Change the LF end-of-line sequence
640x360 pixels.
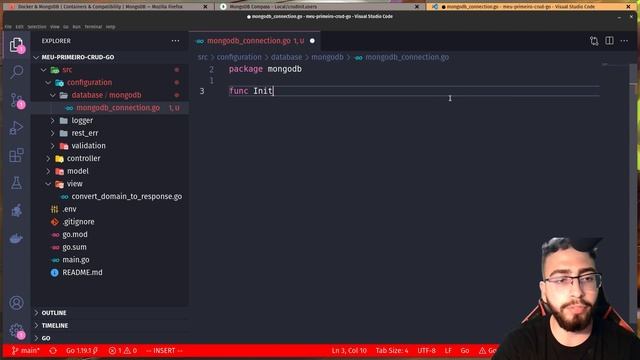click(448, 351)
